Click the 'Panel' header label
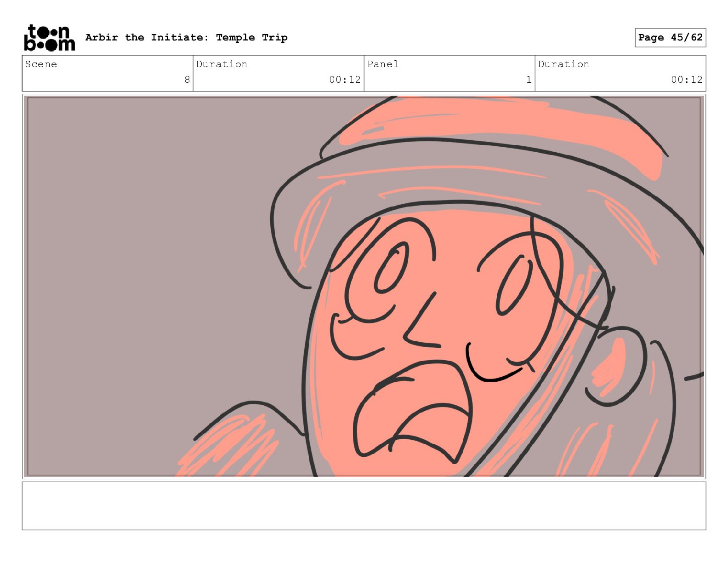The height and width of the screenshot is (563, 728). [383, 64]
